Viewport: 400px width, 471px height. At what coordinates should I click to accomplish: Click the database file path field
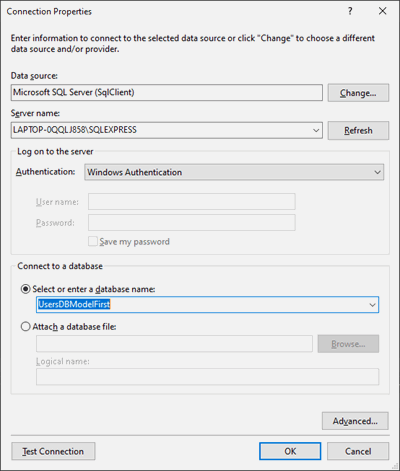tap(174, 344)
